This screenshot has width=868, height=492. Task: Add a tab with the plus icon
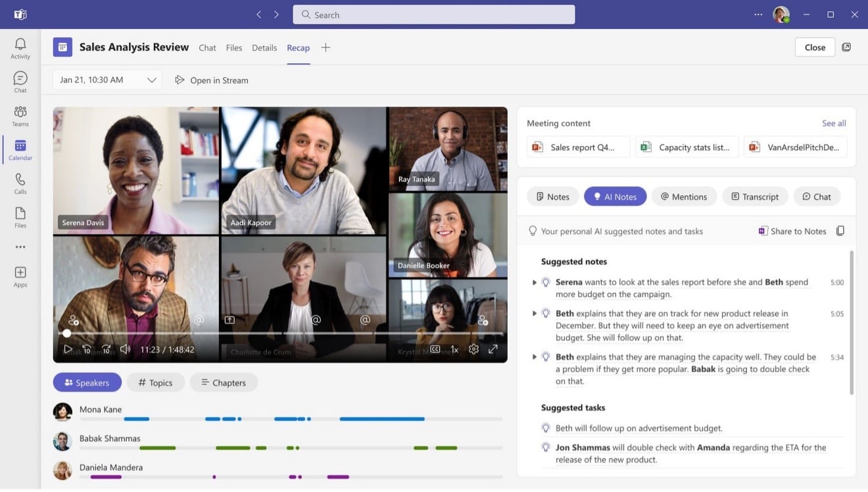[x=325, y=47]
